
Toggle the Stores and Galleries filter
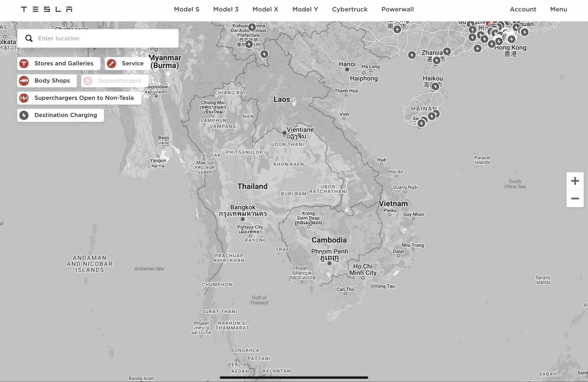pyautogui.click(x=59, y=63)
